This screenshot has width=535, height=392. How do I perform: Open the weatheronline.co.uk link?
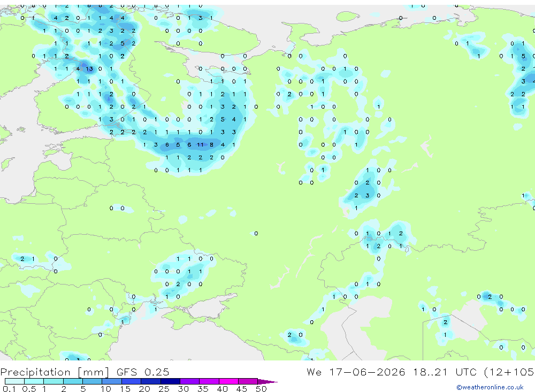(x=490, y=387)
